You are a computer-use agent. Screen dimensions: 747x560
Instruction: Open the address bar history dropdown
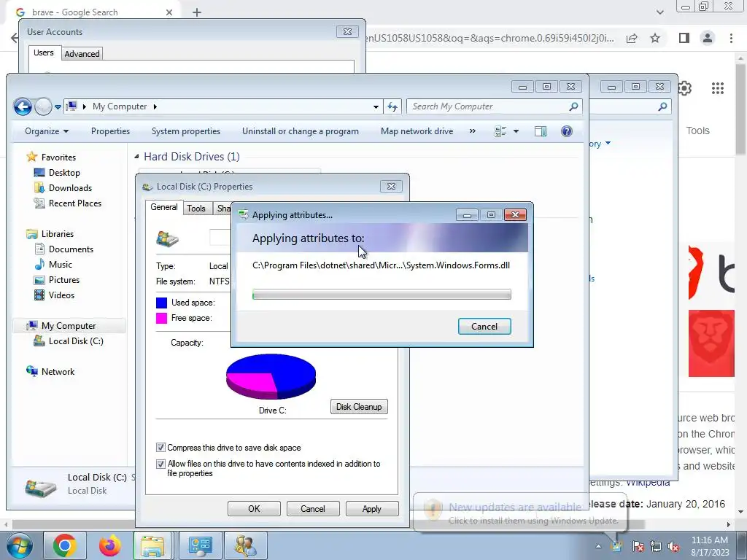tap(376, 106)
